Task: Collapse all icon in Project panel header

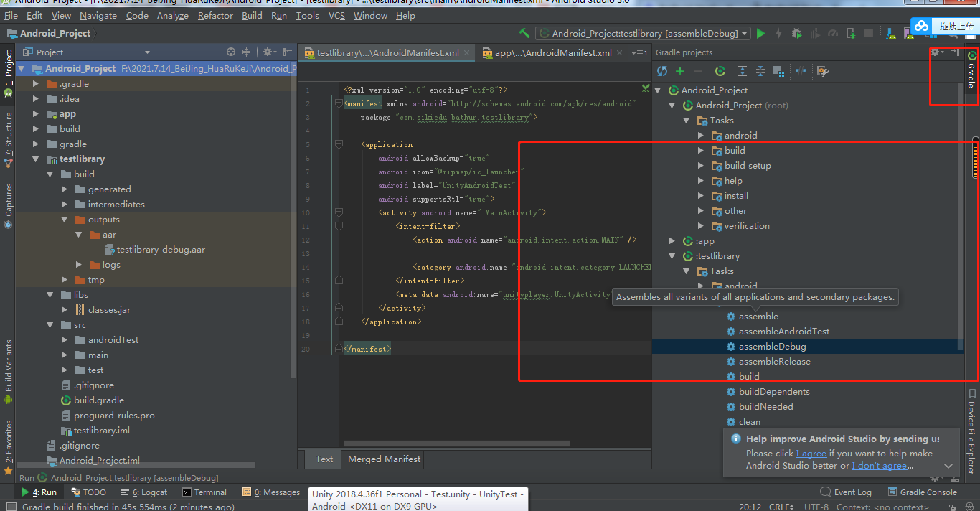Action: 247,52
